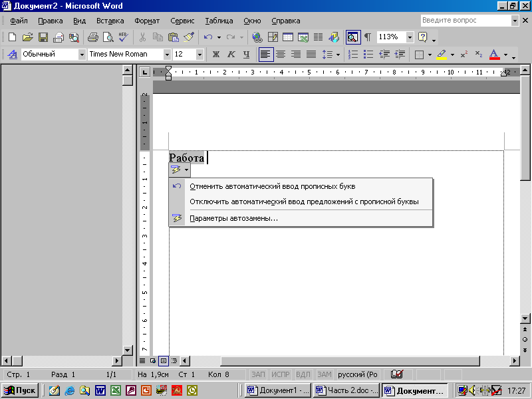Expand the Обычный style dropdown
This screenshot has width=532, height=399.
click(82, 55)
